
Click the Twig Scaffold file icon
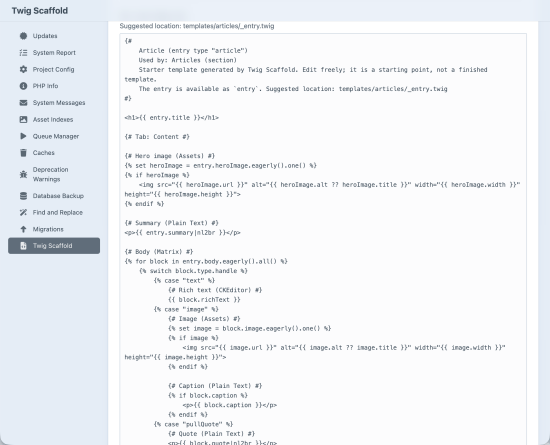(23, 246)
